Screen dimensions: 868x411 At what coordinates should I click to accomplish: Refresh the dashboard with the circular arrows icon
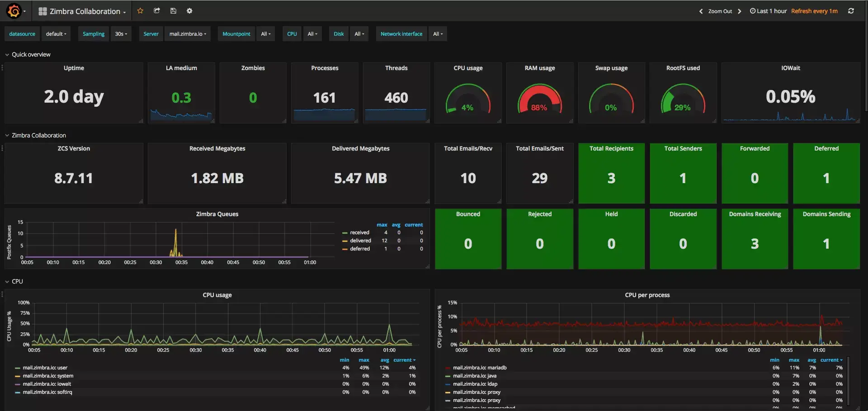tap(851, 10)
